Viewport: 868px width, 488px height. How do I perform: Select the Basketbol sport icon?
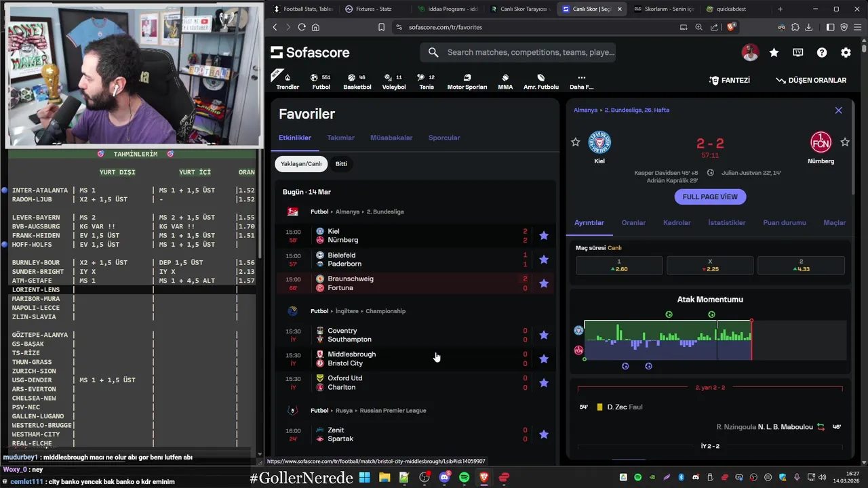(357, 81)
